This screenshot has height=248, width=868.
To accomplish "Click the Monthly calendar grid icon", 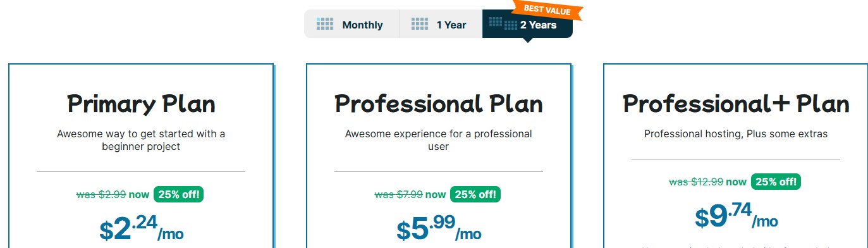I will [x=325, y=25].
